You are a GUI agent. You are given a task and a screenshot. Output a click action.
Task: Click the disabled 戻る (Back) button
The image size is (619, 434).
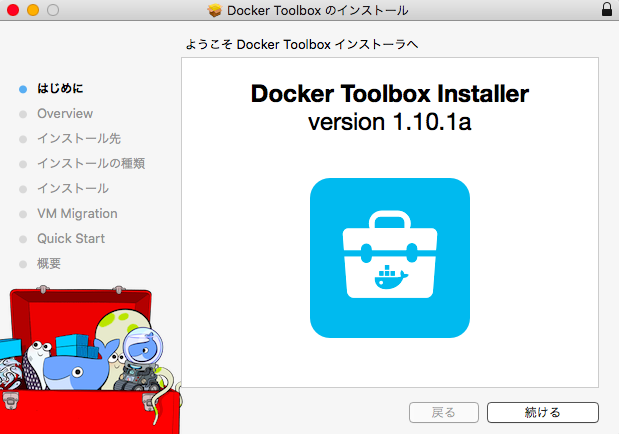tap(444, 413)
